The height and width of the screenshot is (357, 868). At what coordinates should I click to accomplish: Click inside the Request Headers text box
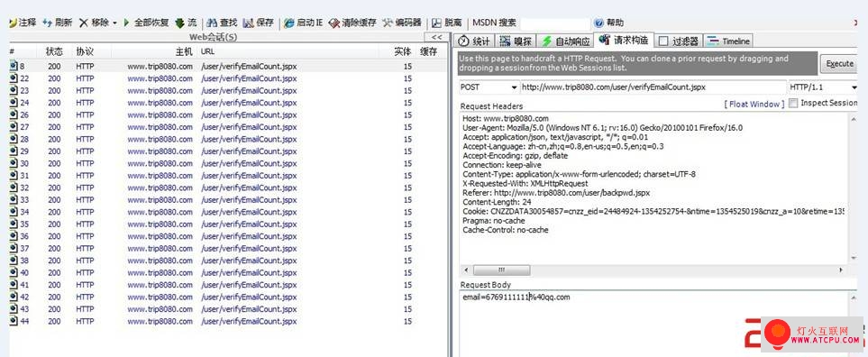point(653,188)
